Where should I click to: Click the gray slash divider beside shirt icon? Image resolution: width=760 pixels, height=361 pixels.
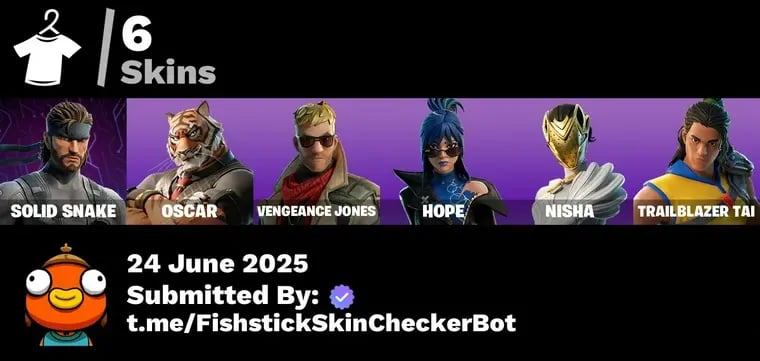106,47
